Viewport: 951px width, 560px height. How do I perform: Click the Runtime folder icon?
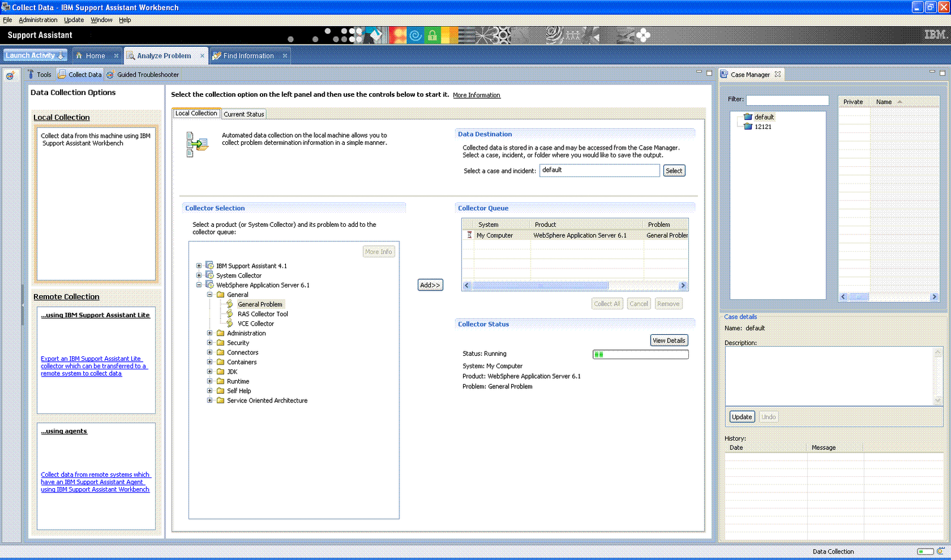pos(221,381)
